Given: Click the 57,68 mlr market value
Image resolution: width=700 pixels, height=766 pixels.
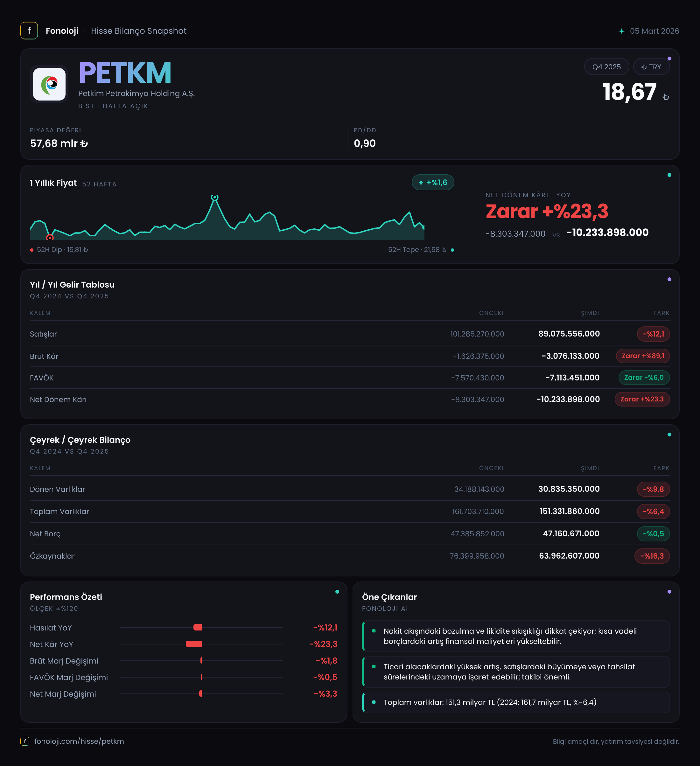Looking at the screenshot, I should click(59, 143).
